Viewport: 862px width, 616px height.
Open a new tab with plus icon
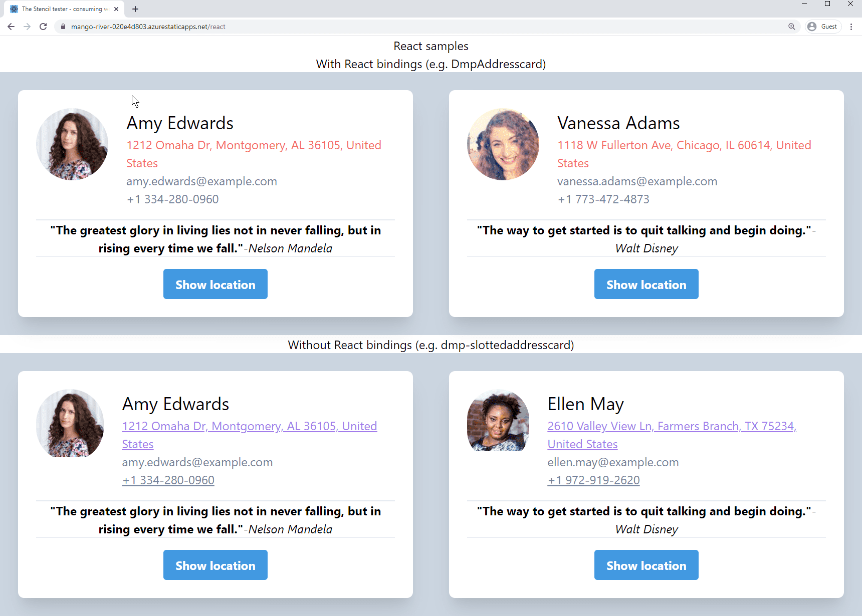point(135,9)
